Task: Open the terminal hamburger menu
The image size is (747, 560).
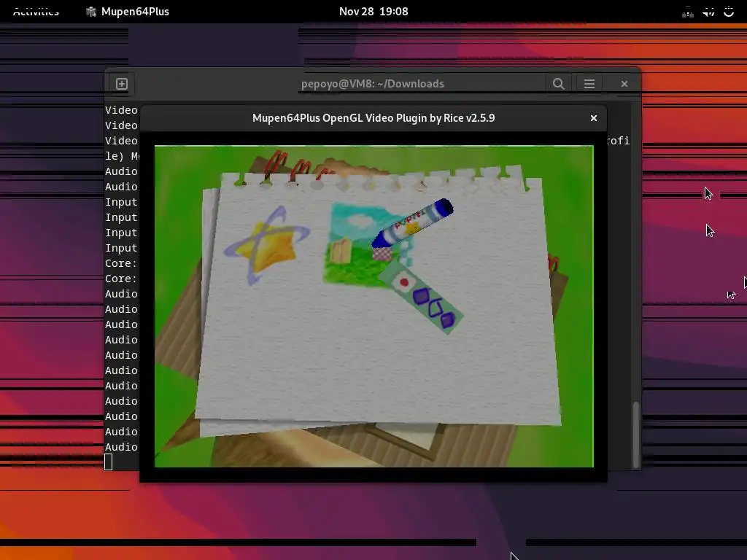Action: point(589,84)
